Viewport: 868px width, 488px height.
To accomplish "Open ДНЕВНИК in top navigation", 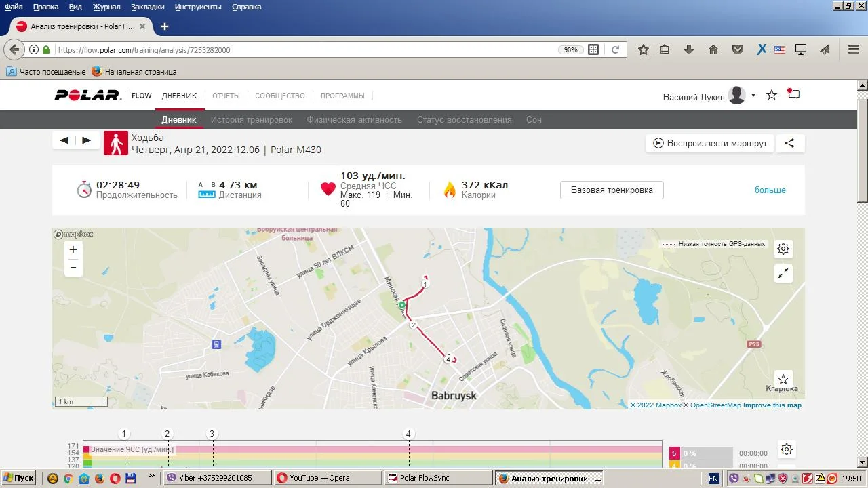I will [x=179, y=96].
